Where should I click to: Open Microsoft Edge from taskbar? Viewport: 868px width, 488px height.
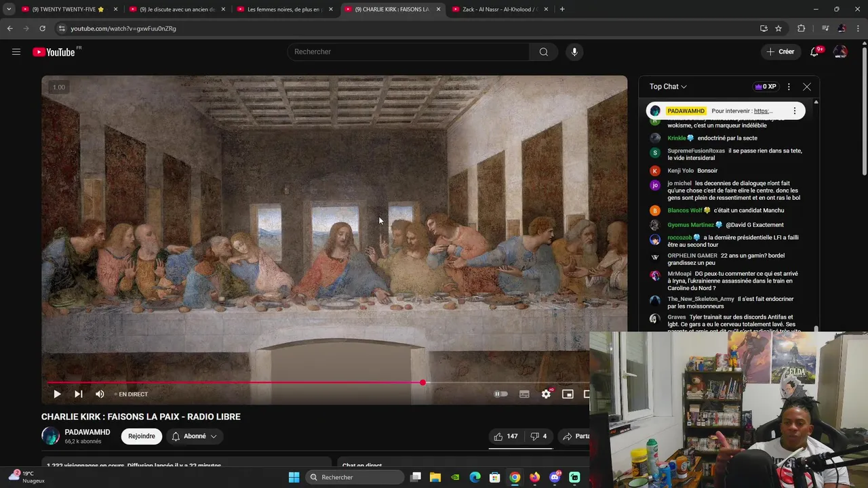click(475, 477)
